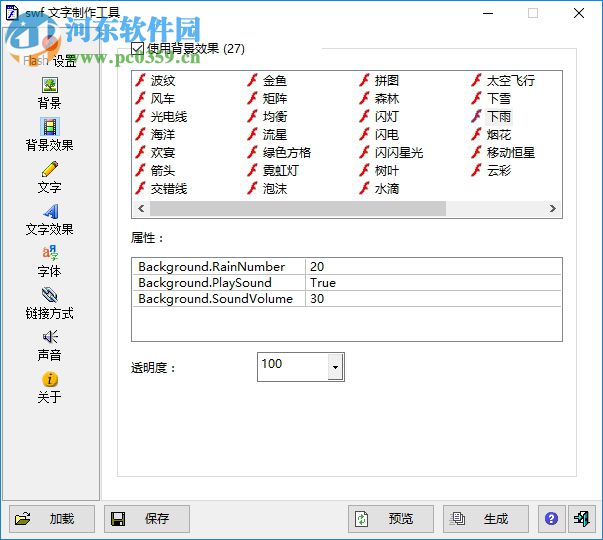Screen dimensions: 603x540
Task: Select the 霓虹灯 background effect
Action: [x=273, y=171]
